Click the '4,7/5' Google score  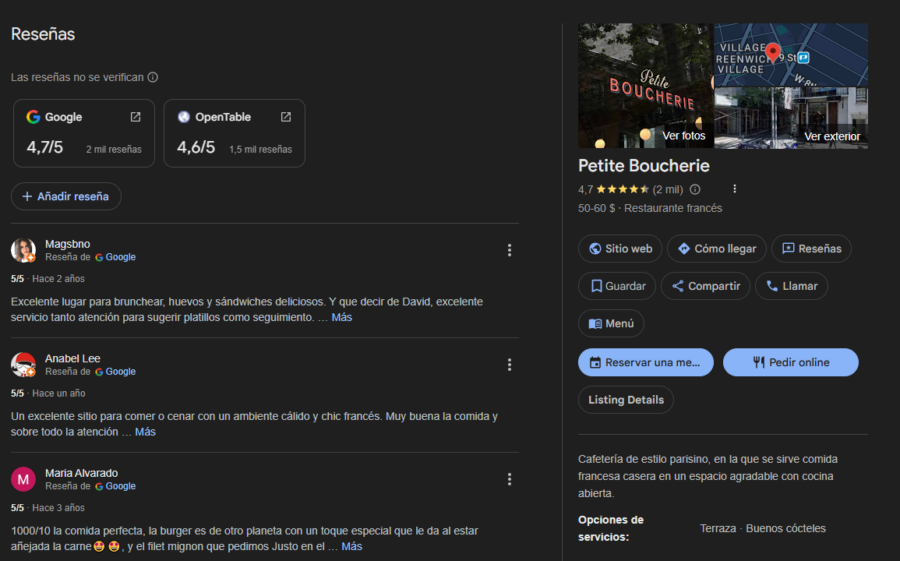pyautogui.click(x=45, y=147)
